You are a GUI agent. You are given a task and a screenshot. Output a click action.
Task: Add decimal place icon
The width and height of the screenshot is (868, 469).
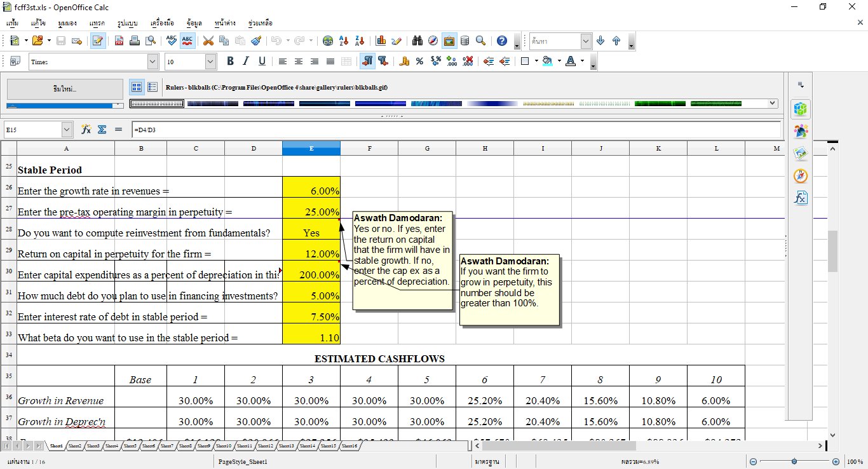click(x=452, y=61)
